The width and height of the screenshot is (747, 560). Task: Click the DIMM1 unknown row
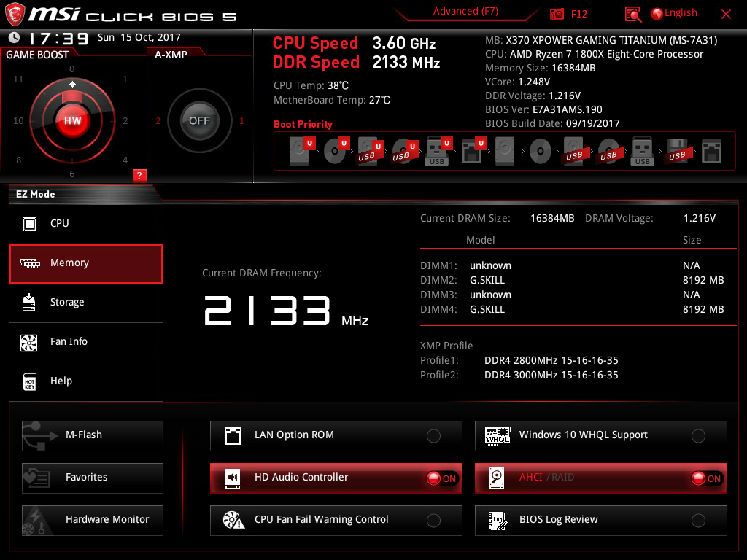(572, 265)
